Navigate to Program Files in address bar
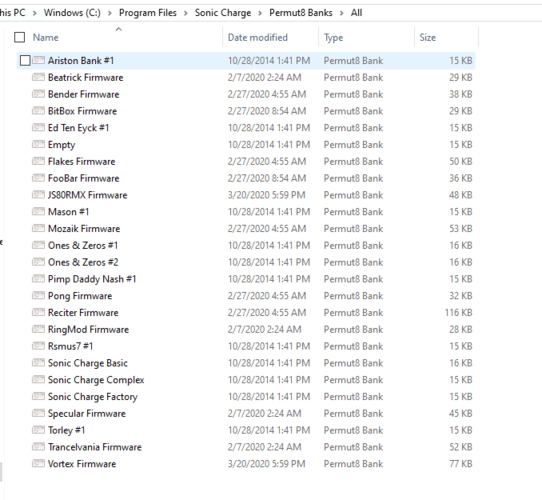This screenshot has width=542, height=500. pos(148,13)
